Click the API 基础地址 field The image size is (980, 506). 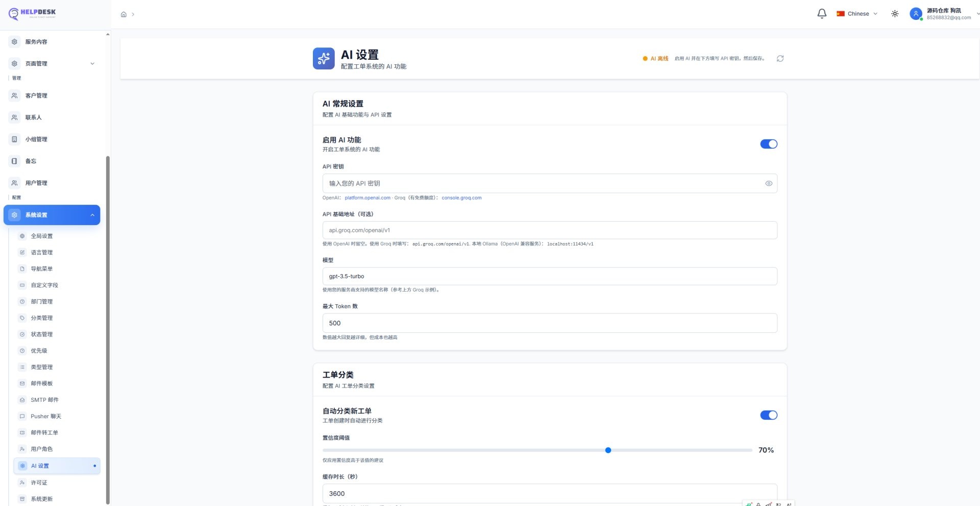click(x=550, y=230)
